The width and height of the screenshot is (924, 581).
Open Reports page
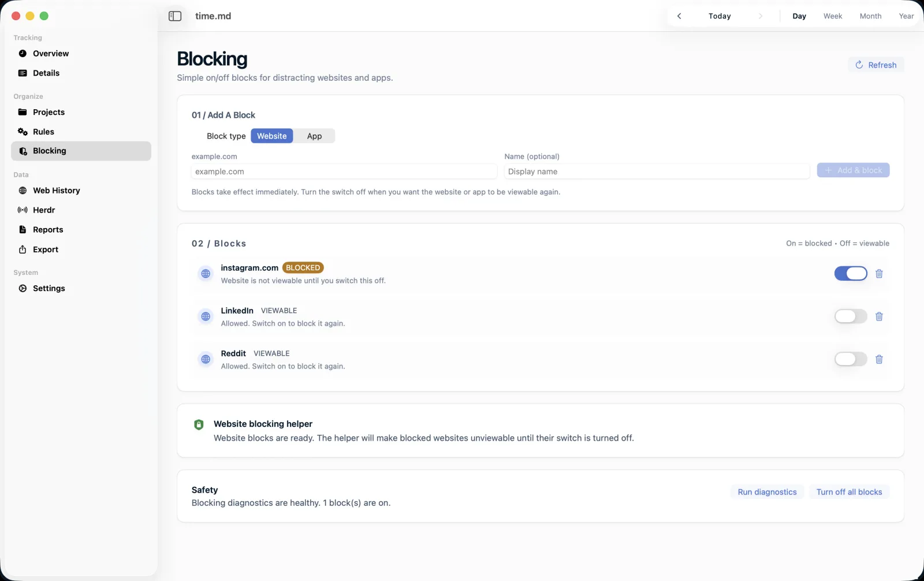coord(81,230)
